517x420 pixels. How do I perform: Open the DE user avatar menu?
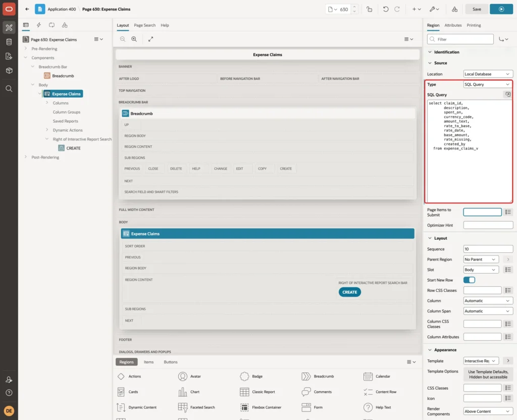click(x=9, y=411)
